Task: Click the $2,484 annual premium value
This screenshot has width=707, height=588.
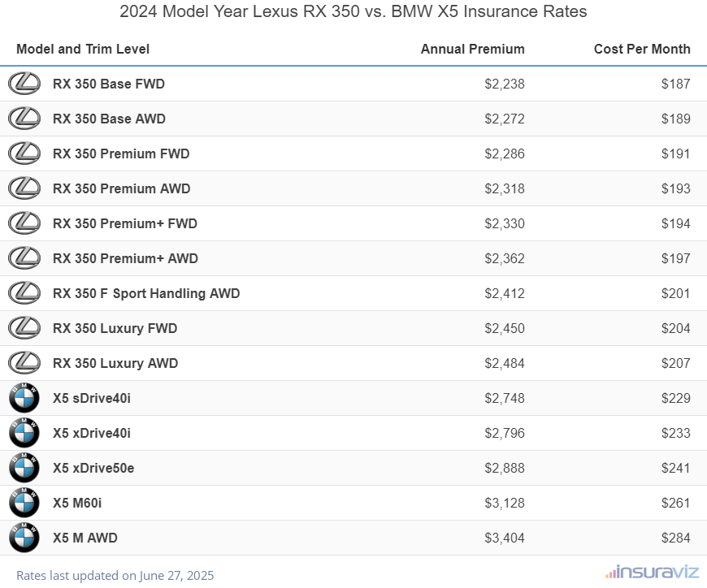Action: click(505, 363)
